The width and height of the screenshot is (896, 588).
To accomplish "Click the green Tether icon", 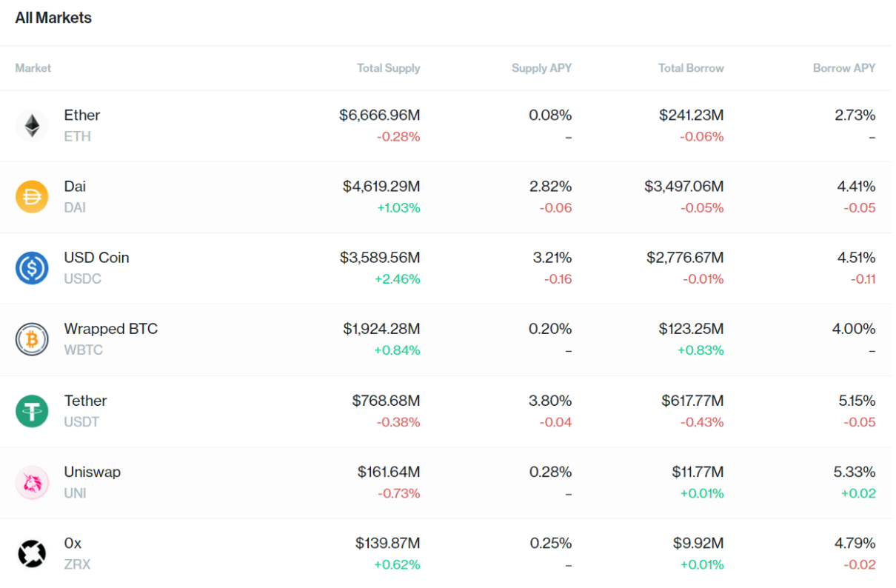I will point(32,411).
